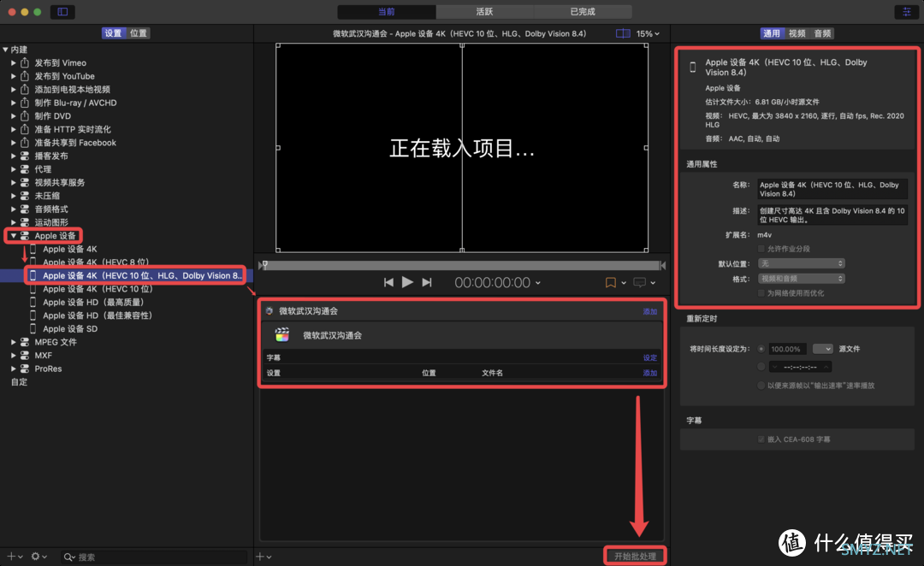Click the captions bubble icon under the preview

pyautogui.click(x=639, y=283)
